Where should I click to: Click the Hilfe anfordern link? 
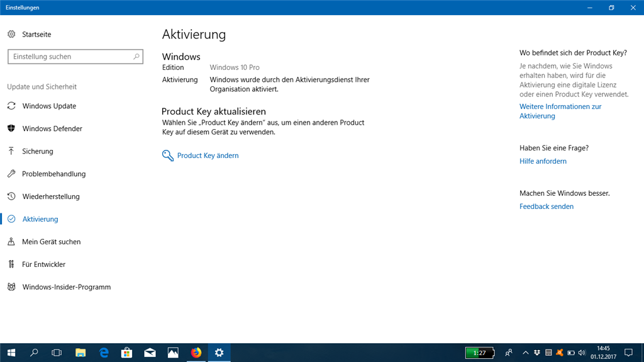pyautogui.click(x=543, y=161)
